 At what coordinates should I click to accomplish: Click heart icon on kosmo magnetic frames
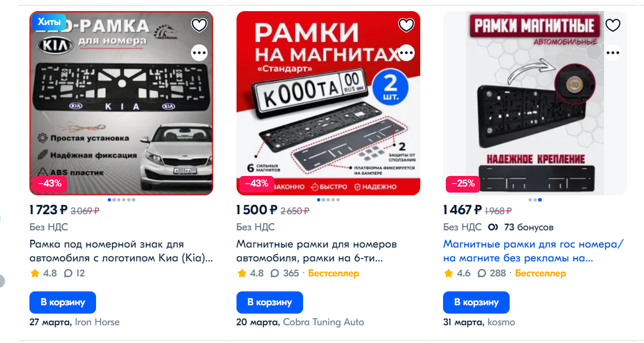(x=613, y=26)
